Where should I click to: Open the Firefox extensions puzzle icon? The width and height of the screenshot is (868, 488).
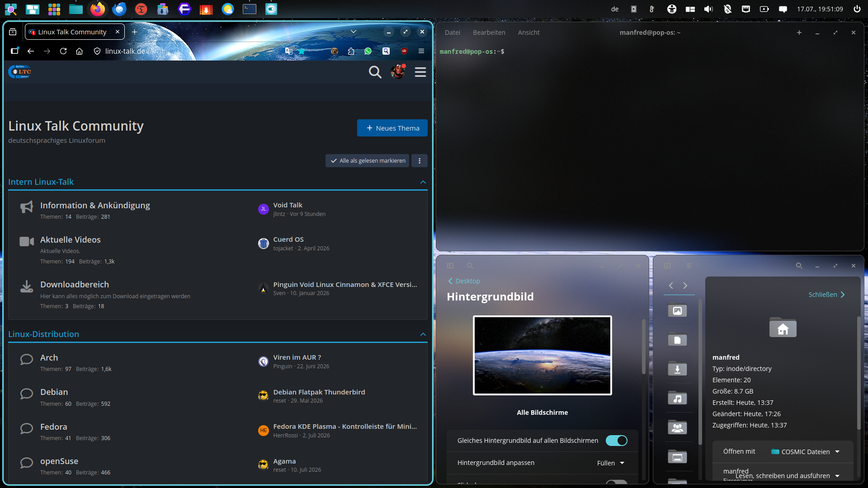tap(351, 51)
